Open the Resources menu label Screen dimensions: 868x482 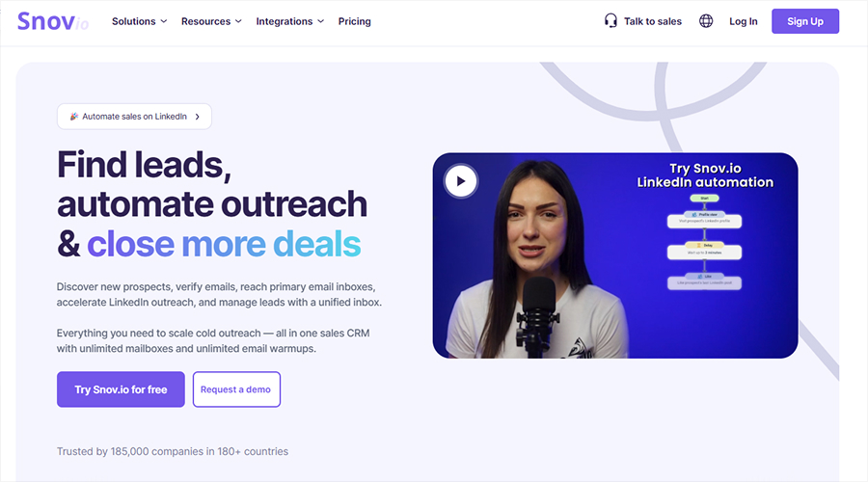click(x=206, y=21)
